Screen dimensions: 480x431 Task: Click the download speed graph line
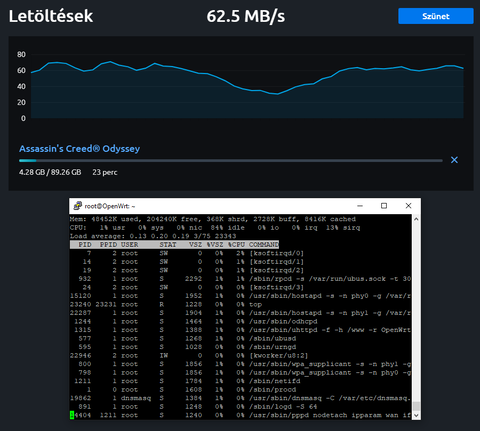click(247, 78)
